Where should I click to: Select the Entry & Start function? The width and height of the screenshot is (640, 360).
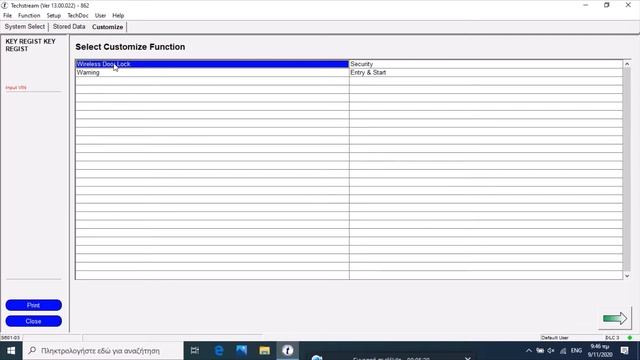(486, 73)
